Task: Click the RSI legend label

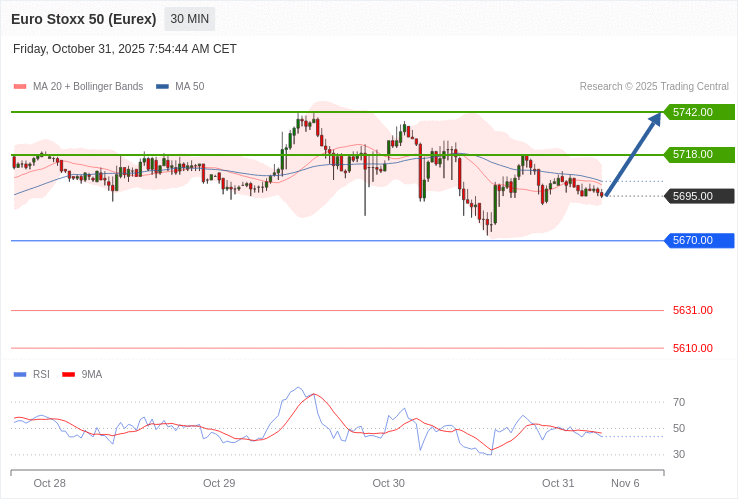Action: coord(41,375)
